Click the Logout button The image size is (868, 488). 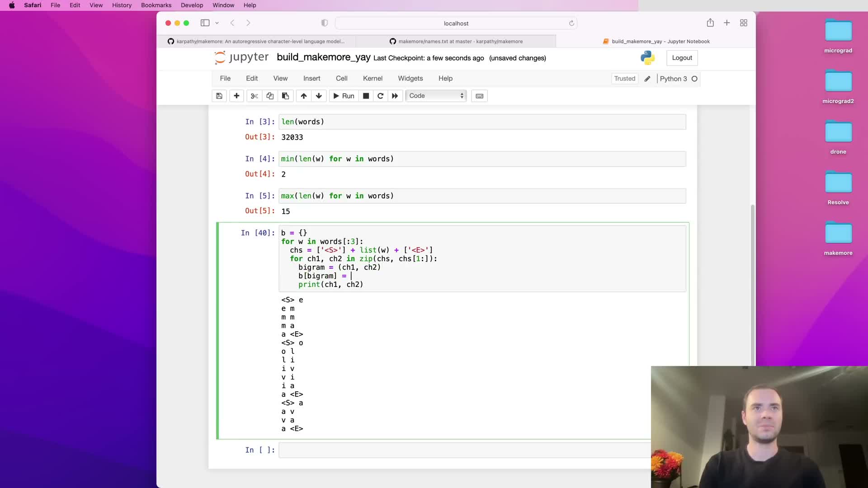(x=682, y=58)
